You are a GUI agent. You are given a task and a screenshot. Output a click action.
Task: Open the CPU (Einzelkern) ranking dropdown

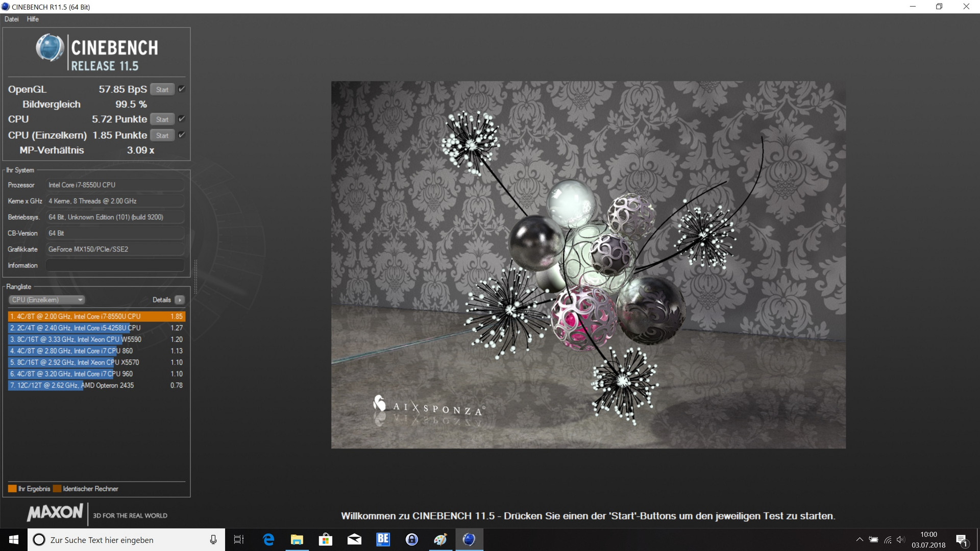tap(47, 300)
